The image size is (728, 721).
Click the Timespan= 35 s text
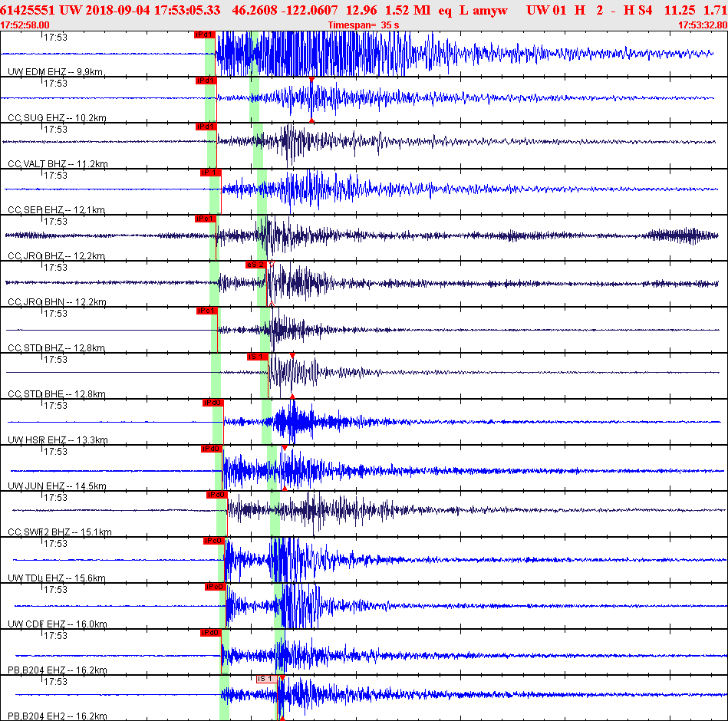[364, 25]
